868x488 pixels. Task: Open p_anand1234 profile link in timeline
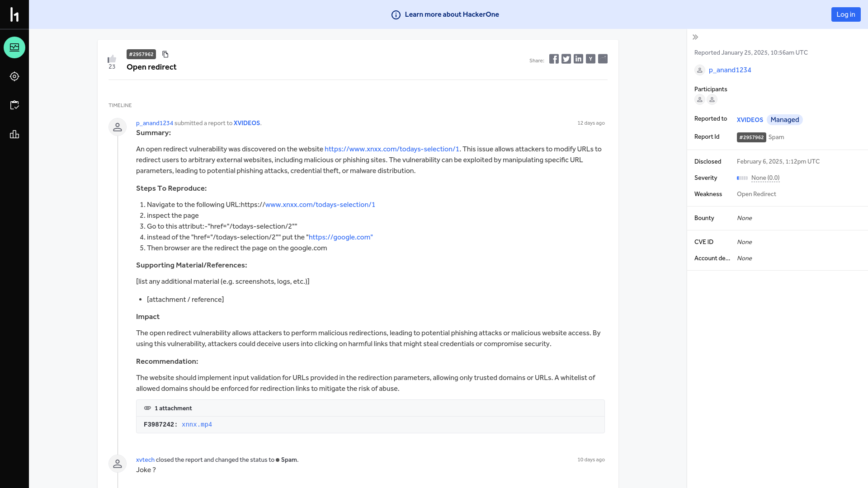coord(155,123)
